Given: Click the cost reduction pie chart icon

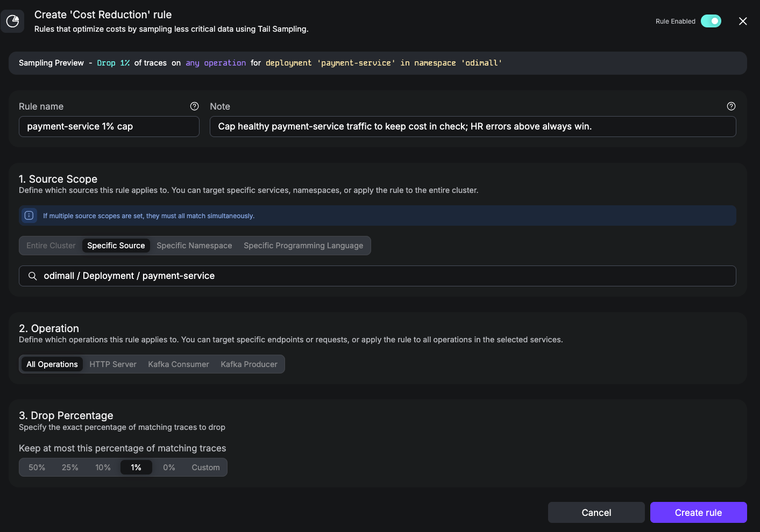Looking at the screenshot, I should point(12,21).
